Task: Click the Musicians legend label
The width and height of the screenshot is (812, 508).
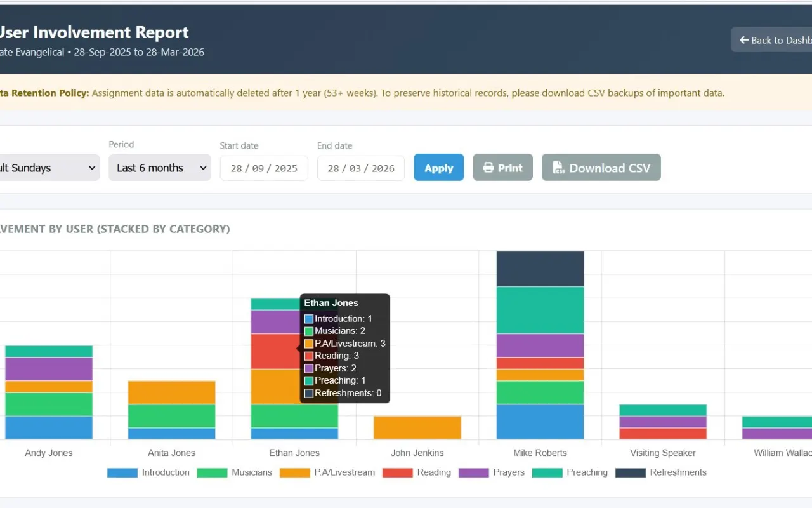Action: [252, 472]
